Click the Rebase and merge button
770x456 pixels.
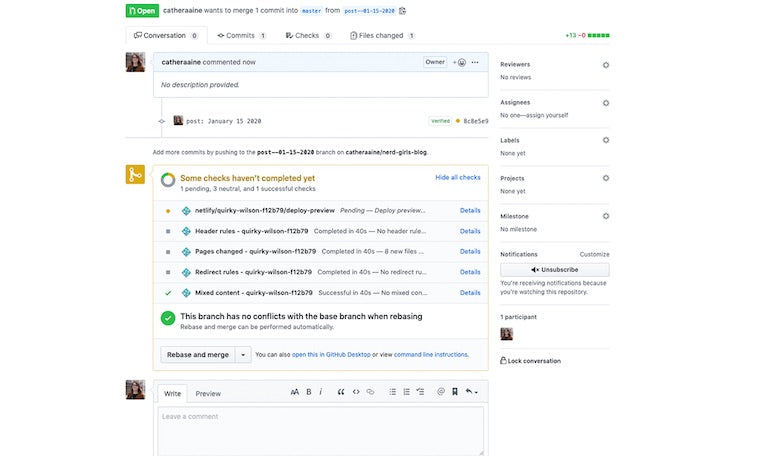click(x=197, y=354)
